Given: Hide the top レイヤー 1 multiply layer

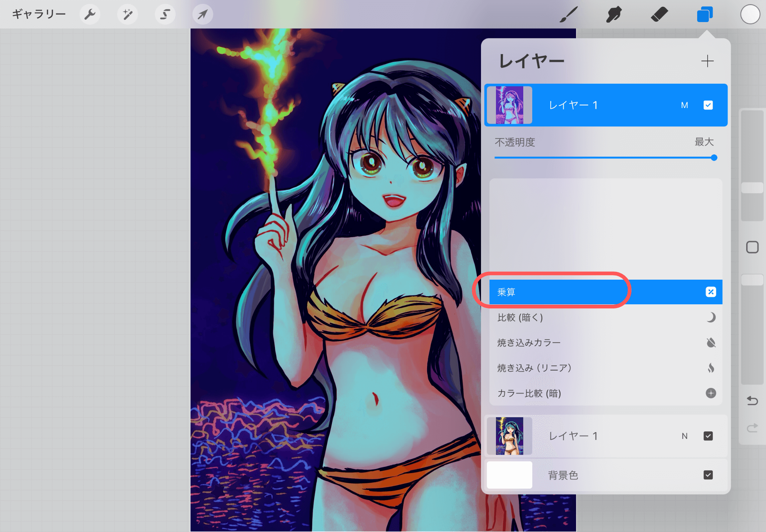Looking at the screenshot, I should click(708, 105).
